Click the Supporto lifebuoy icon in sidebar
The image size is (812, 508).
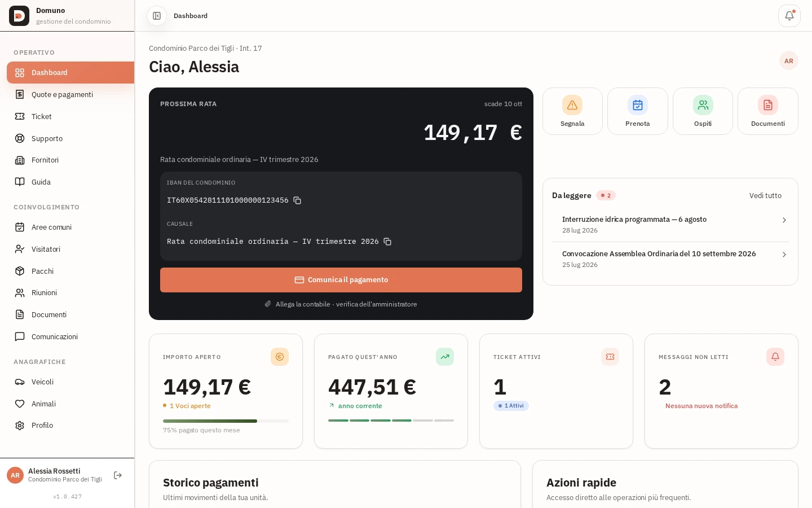(20, 138)
